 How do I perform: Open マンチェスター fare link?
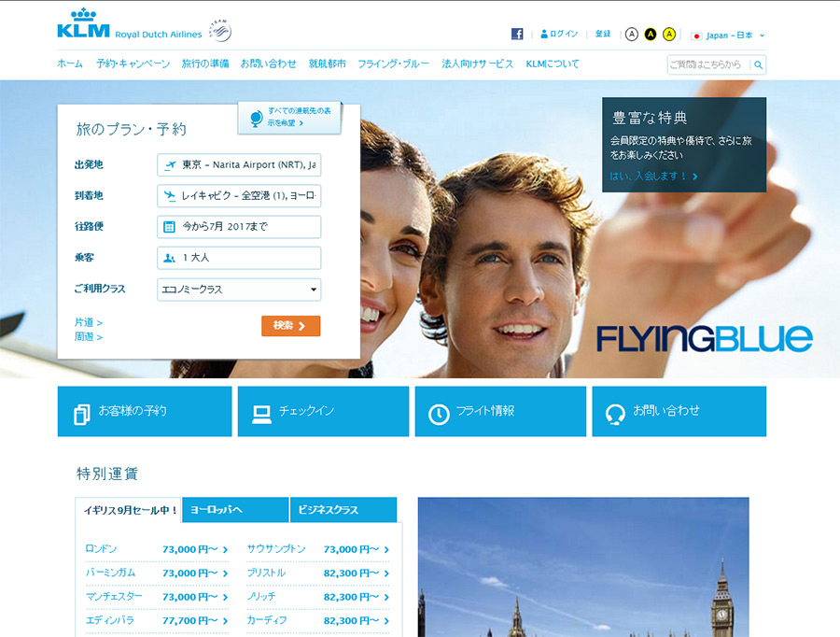click(157, 597)
